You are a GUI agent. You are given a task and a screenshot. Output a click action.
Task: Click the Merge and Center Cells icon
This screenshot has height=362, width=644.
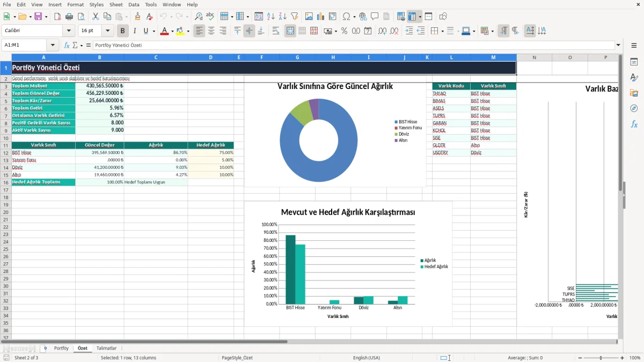(x=290, y=31)
